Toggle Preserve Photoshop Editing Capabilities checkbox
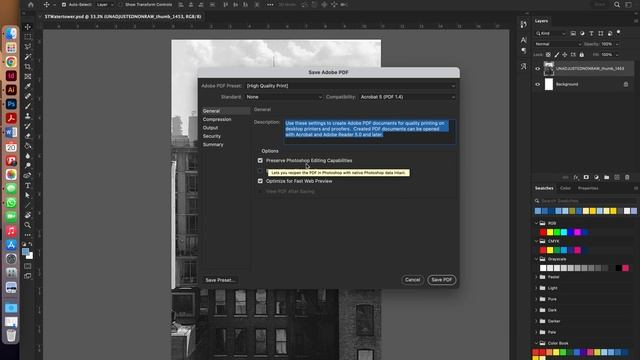Image resolution: width=640 pixels, height=360 pixels. pos(260,160)
